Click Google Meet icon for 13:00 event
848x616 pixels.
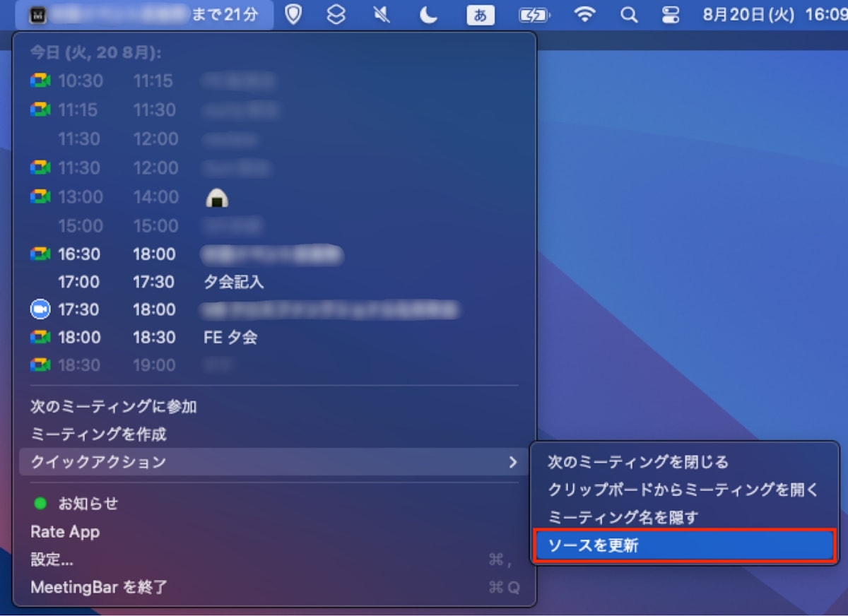40,196
